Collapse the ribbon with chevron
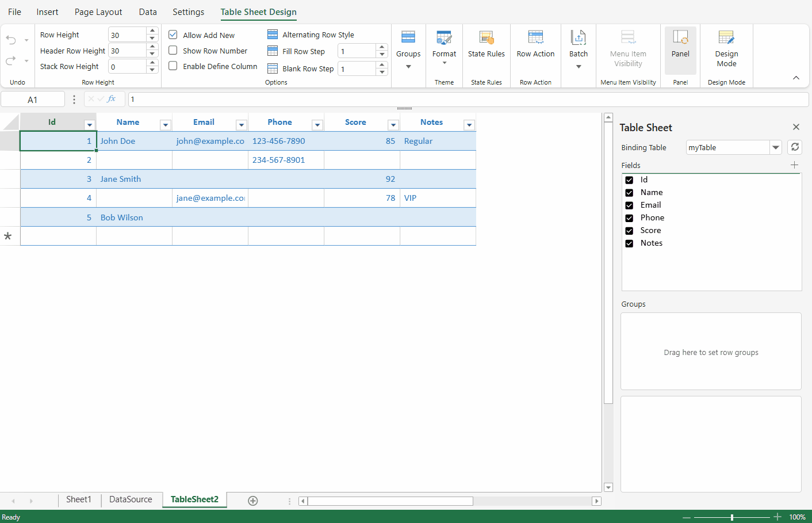 pos(796,78)
